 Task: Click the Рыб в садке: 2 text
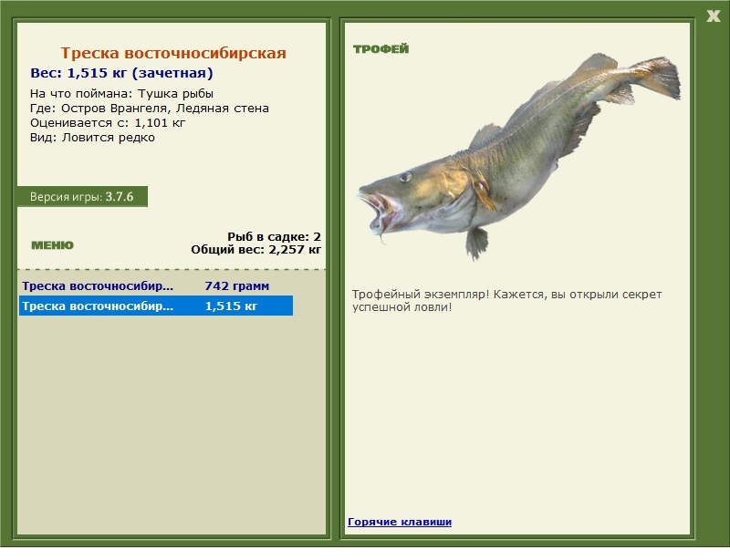click(275, 236)
